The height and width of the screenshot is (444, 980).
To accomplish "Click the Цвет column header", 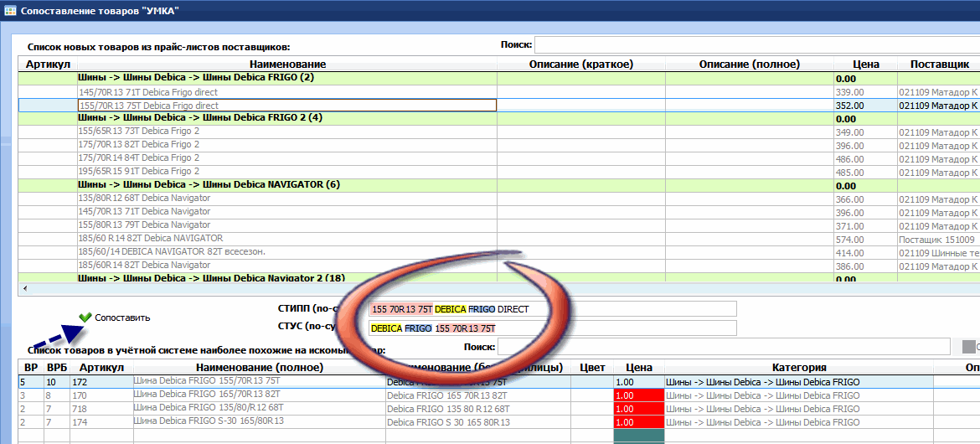I will click(x=592, y=368).
